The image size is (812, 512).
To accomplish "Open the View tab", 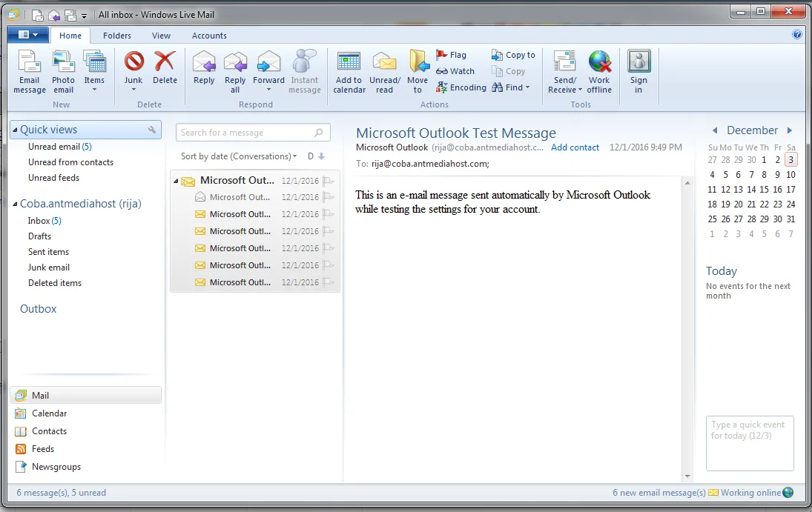I will pos(161,36).
